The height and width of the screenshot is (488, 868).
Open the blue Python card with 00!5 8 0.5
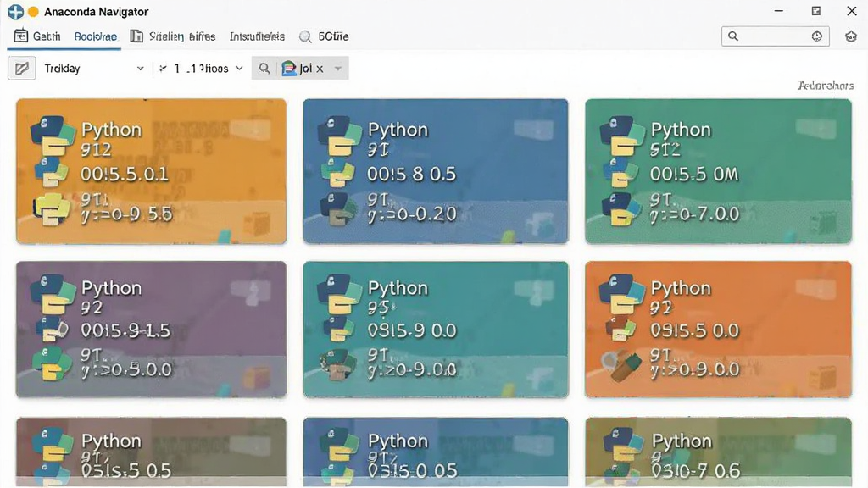[435, 171]
